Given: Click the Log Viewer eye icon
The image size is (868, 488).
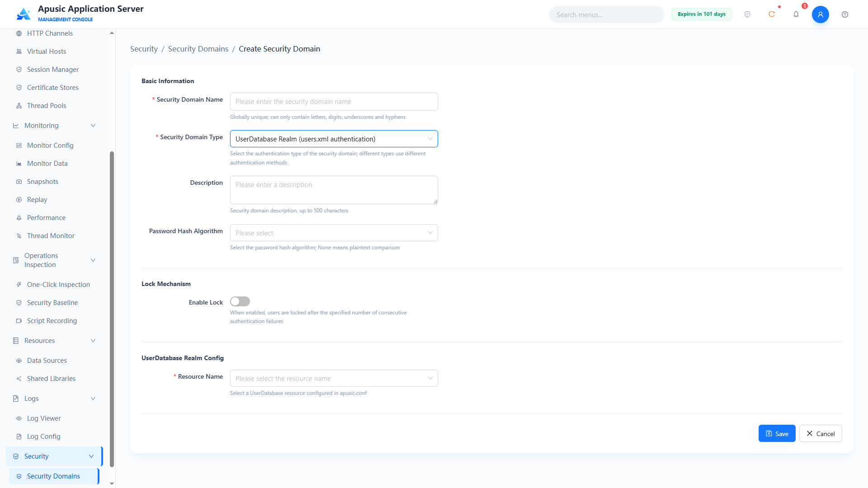Looking at the screenshot, I should (x=19, y=418).
